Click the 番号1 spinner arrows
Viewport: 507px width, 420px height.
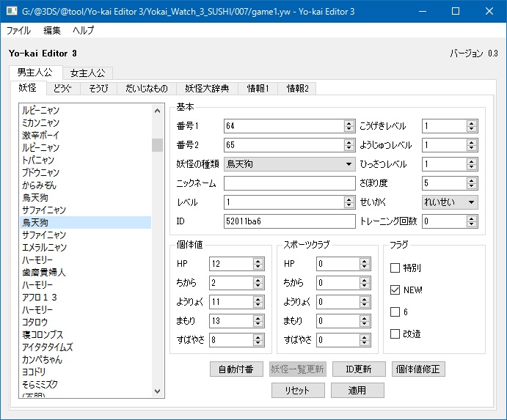pos(349,126)
